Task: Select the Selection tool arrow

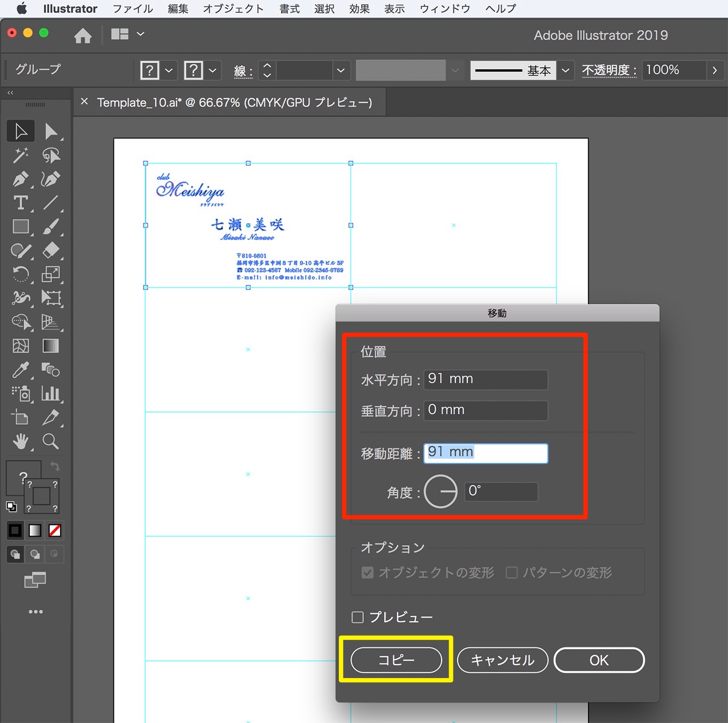Action: click(20, 131)
